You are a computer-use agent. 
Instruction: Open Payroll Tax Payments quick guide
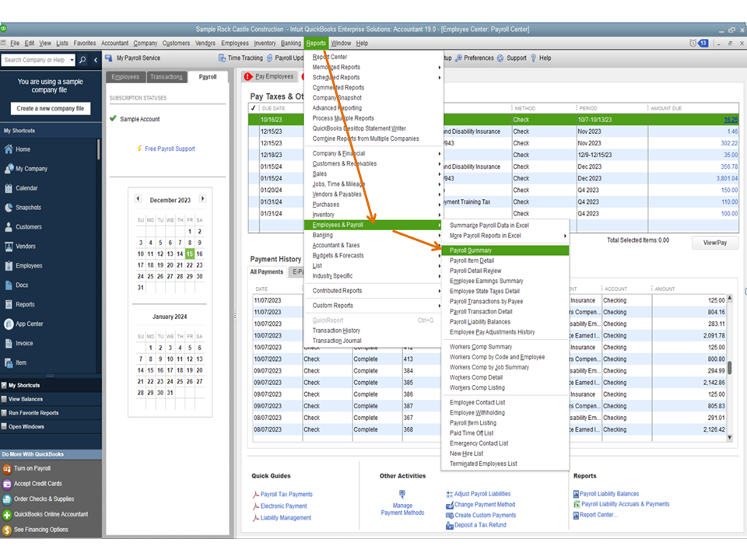286,495
